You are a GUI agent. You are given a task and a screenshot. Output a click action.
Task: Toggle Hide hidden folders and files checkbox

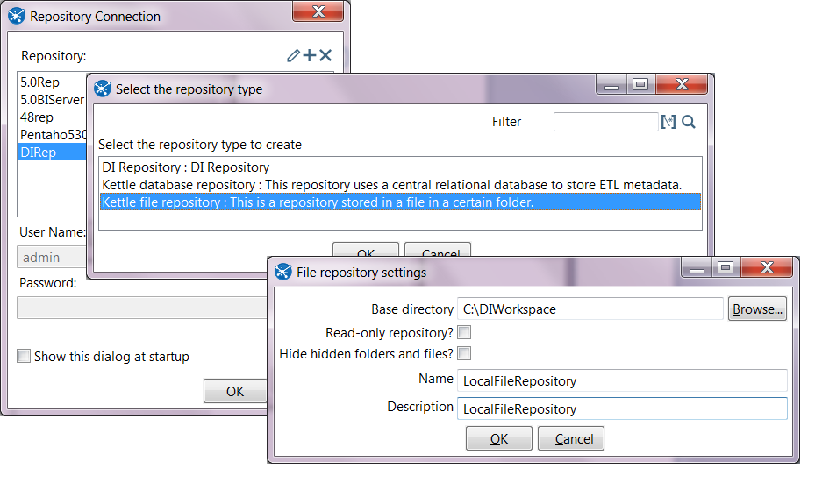coord(465,353)
